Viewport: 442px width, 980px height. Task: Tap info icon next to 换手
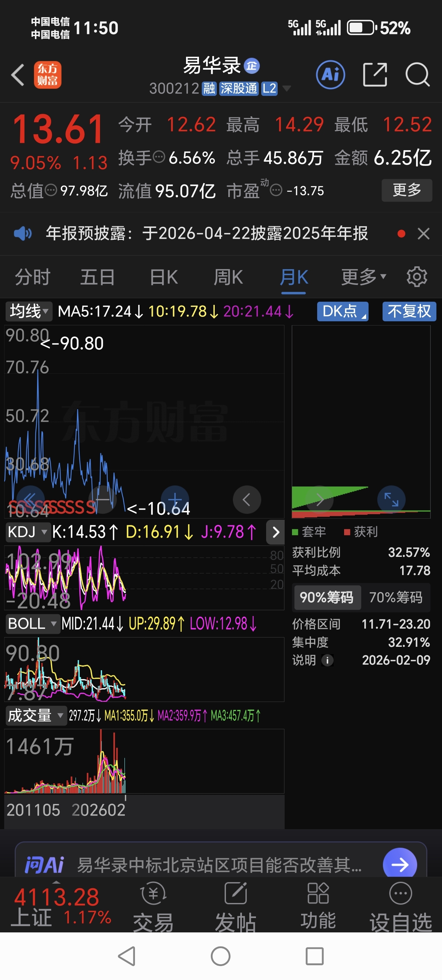pos(158,157)
